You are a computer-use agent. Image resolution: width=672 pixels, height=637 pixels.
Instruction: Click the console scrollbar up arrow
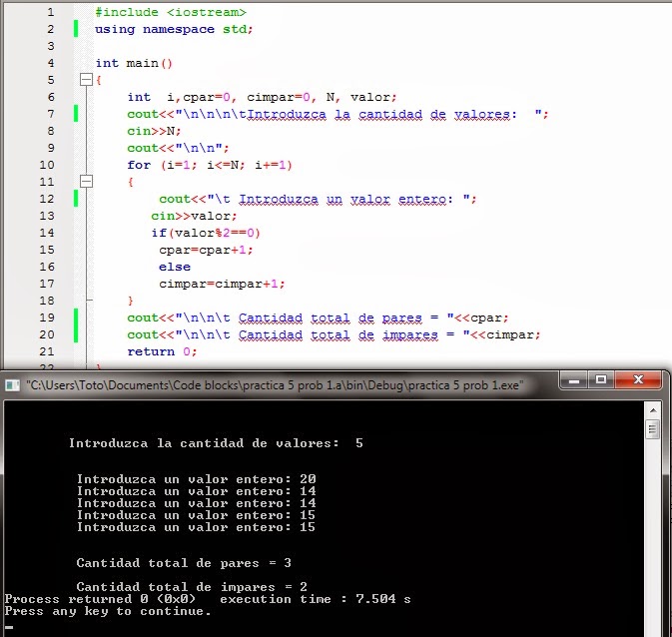(653, 410)
